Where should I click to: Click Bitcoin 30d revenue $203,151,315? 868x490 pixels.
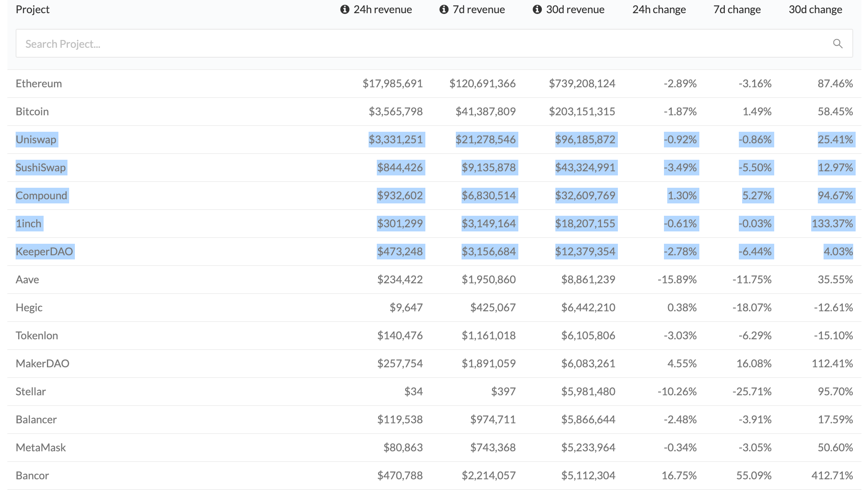(582, 112)
